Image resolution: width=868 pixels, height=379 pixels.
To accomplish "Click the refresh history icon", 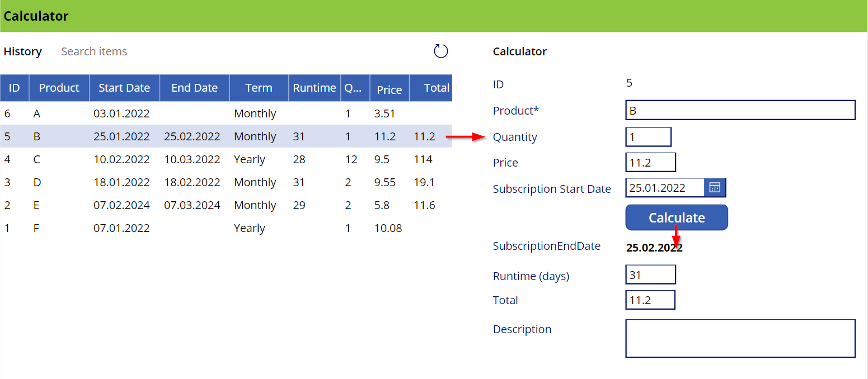I will 441,51.
